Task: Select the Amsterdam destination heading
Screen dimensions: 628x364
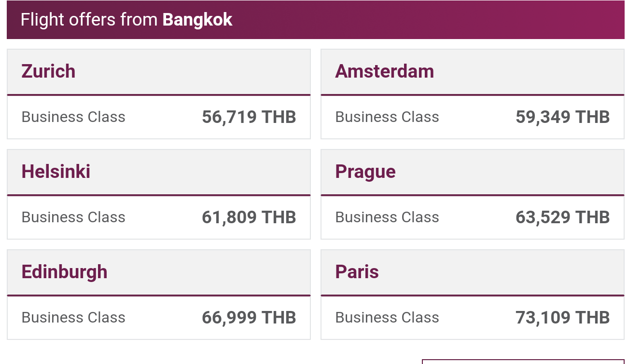Action: 384,71
